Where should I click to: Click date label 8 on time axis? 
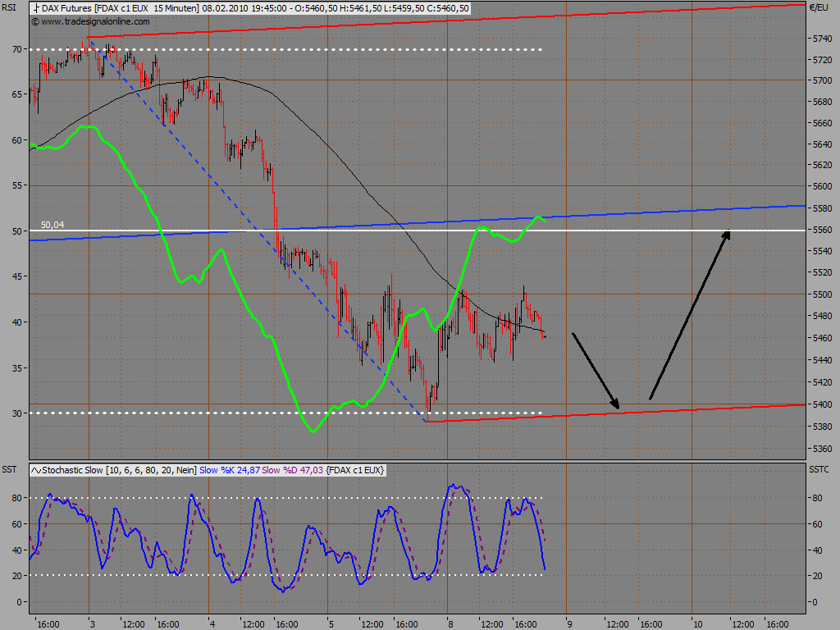450,624
